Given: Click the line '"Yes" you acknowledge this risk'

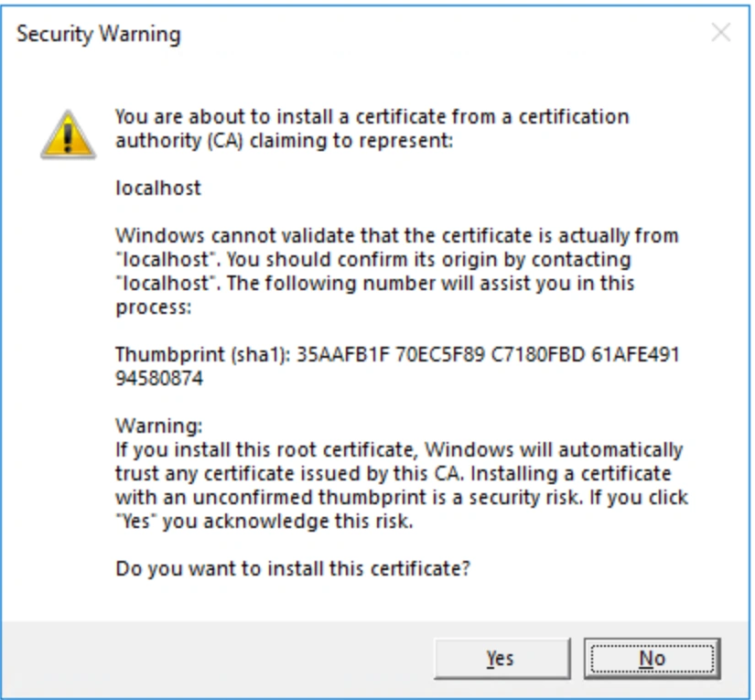Looking at the screenshot, I should click(x=264, y=521).
